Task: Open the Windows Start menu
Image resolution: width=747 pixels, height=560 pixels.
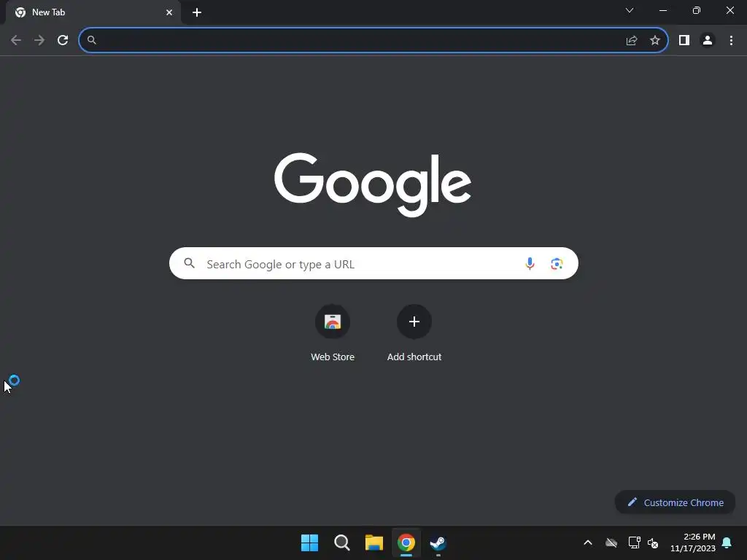Action: tap(309, 542)
